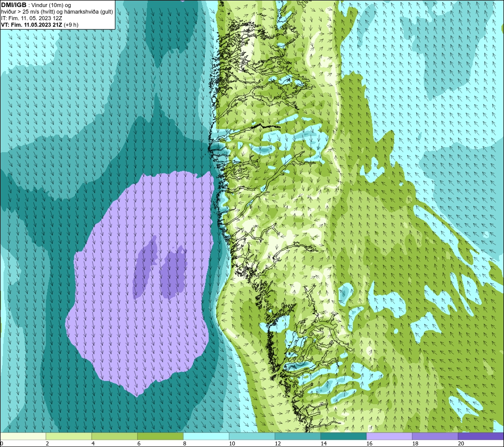Image resolution: width=504 pixels, height=447 pixels.
Task: Click the 4–6 m/s green legend swatch
Action: coord(114,436)
